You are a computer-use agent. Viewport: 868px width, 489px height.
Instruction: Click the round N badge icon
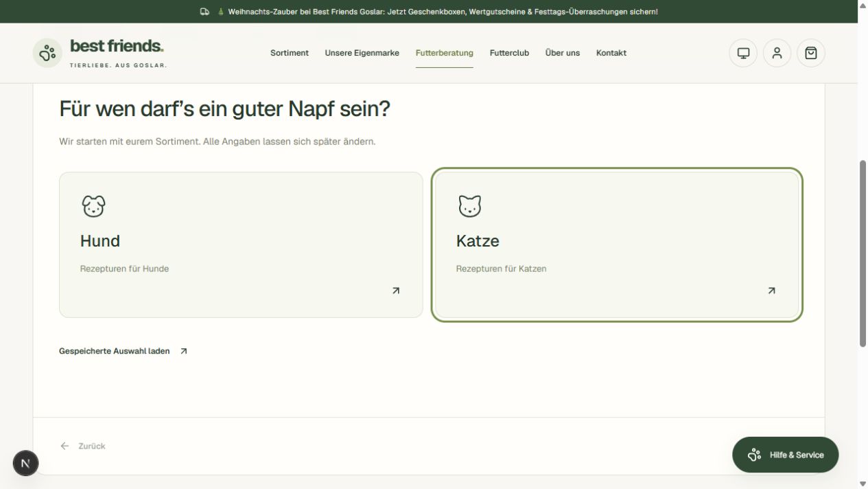click(x=25, y=463)
